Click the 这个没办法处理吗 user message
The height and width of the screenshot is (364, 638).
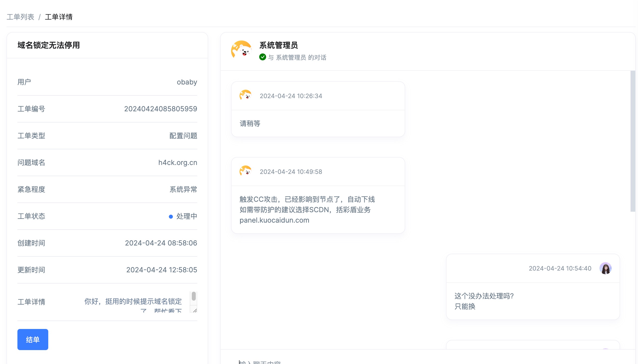pyautogui.click(x=484, y=296)
